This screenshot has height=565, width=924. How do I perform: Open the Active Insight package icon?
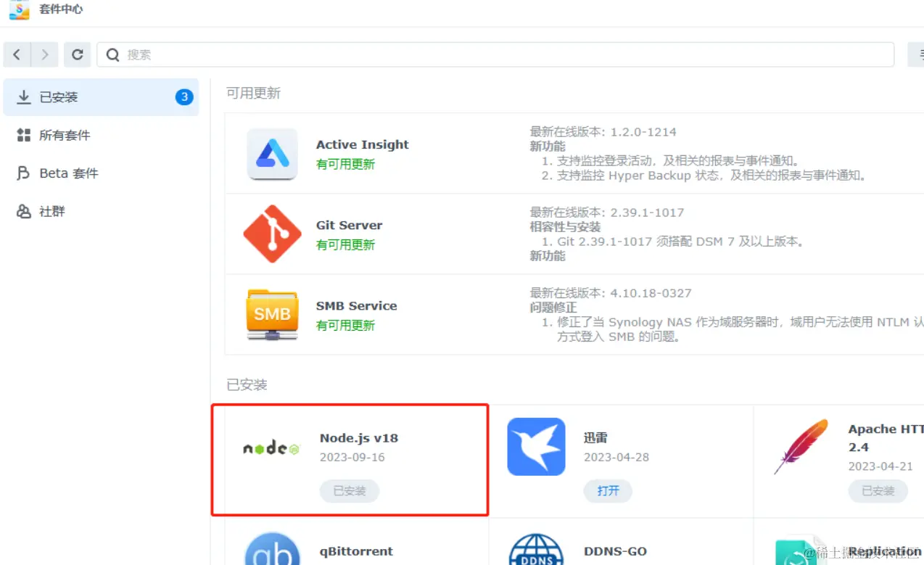point(272,154)
